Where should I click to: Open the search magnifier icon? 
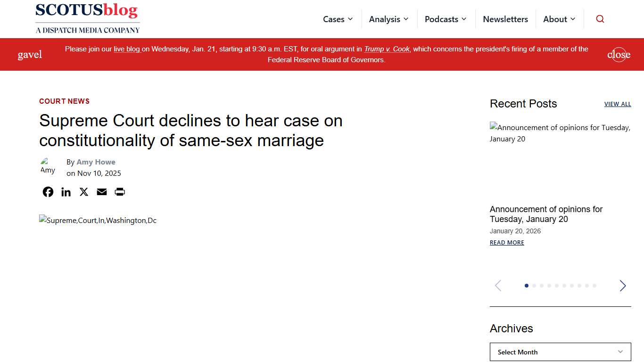[x=600, y=19]
